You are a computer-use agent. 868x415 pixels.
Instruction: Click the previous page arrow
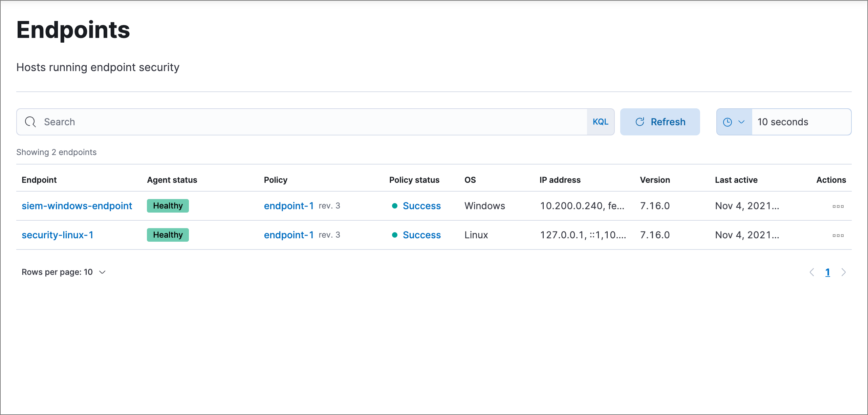(811, 272)
